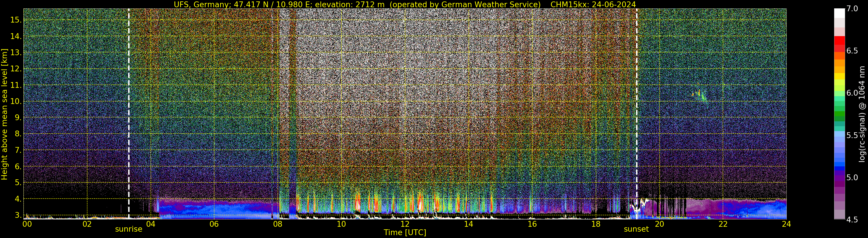
Task: Click the "6.5" colorbar scale value
Action: pos(852,51)
